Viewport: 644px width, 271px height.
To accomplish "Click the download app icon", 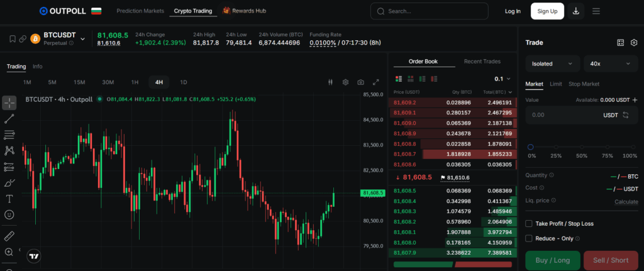I will (x=576, y=11).
